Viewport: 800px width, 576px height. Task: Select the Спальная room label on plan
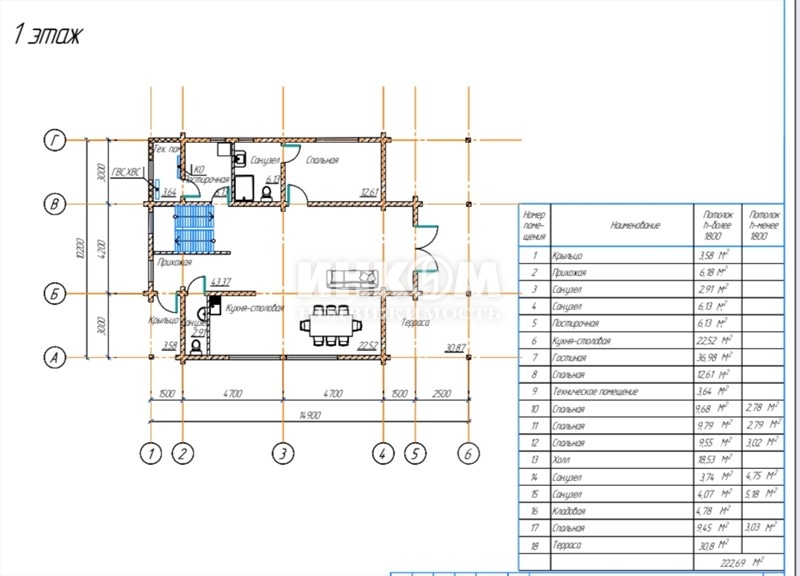click(x=322, y=160)
